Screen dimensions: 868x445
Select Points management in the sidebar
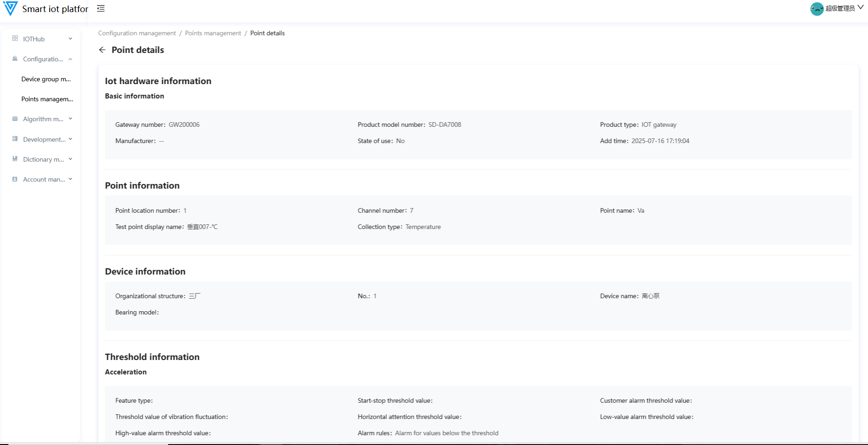pos(47,99)
